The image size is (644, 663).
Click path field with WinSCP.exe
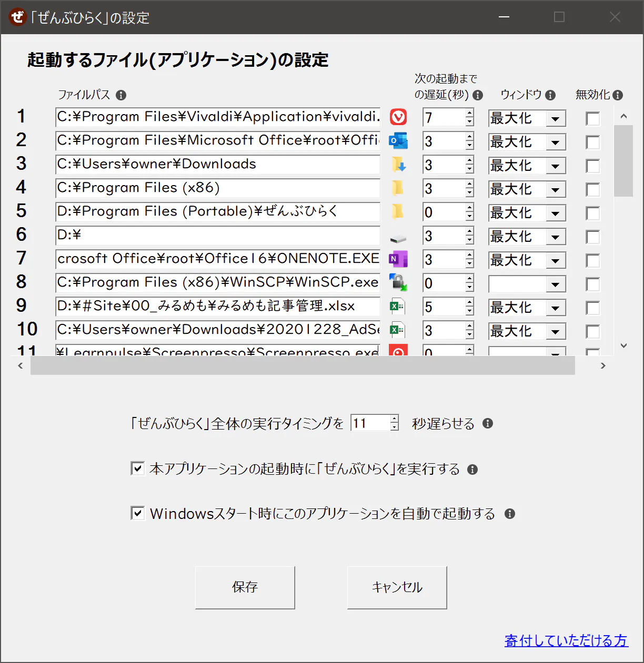218,282
